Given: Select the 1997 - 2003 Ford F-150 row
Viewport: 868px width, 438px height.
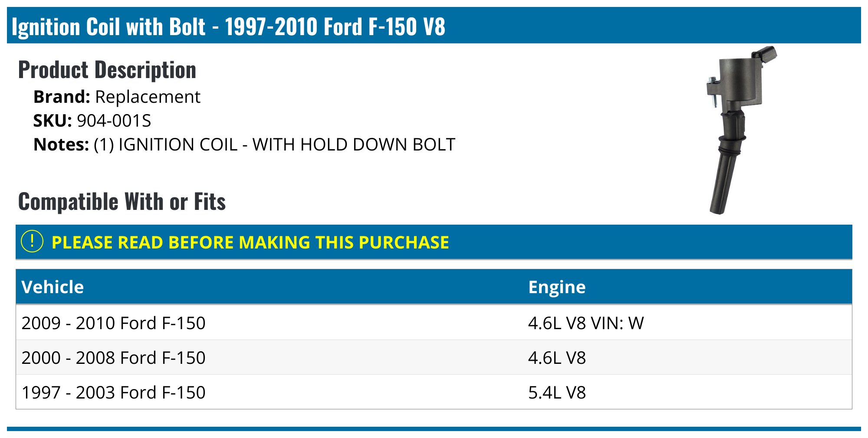Looking at the screenshot, I should [x=113, y=392].
